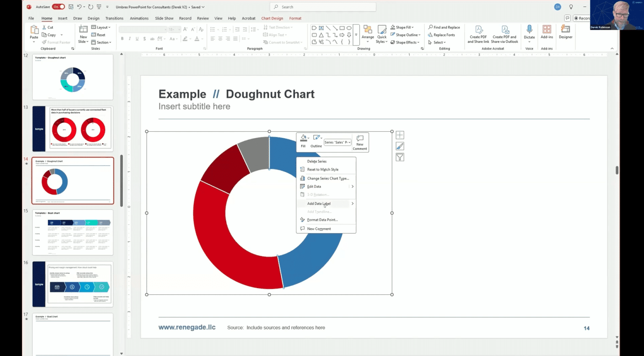Viewport: 644px width, 356px height.
Task: Add a New Comment from the mini toolbar
Action: click(360, 142)
